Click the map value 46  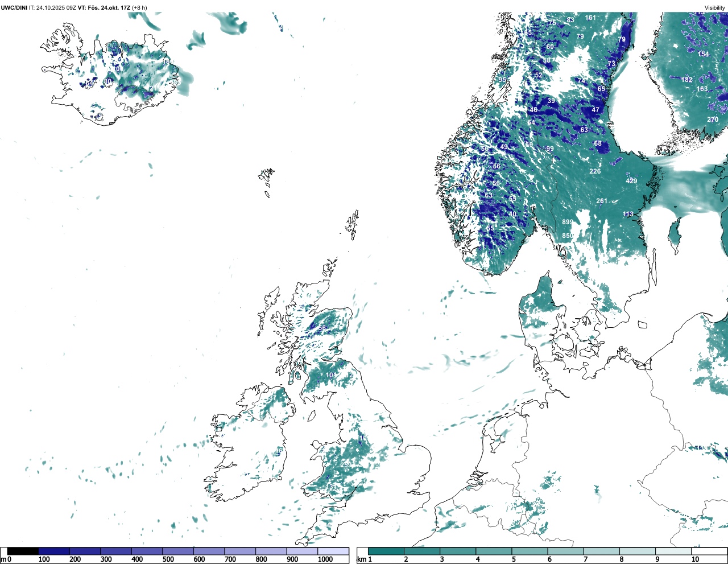click(533, 110)
